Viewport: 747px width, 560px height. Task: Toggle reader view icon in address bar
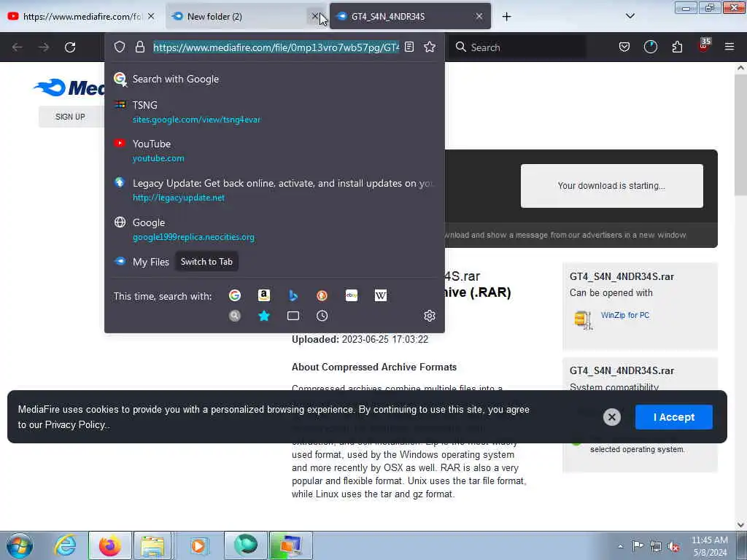409,47
